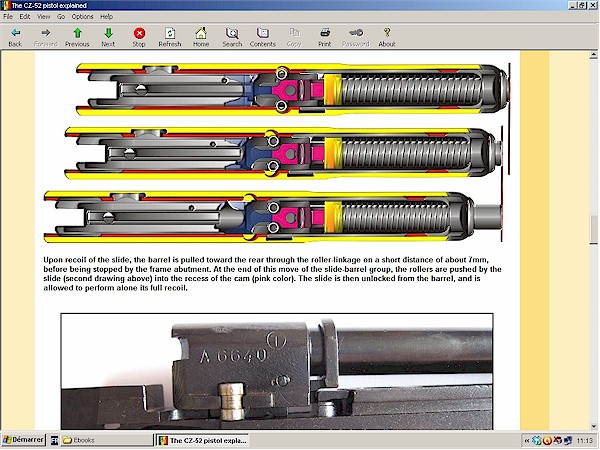This screenshot has width=600, height=450.
Task: Click the greyed-out Copy button
Action: 294,37
